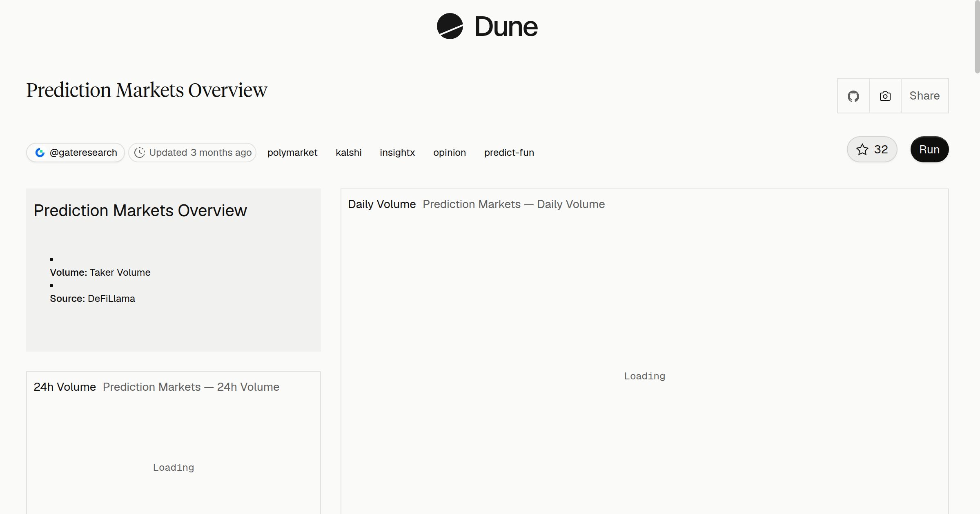
Task: Click the Prediction Markets Overview heading in gray panel
Action: point(140,210)
